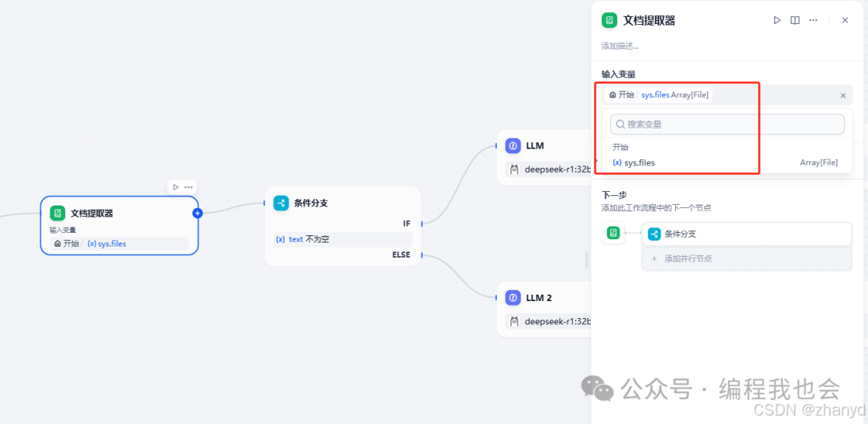Open the panel's more options ellipsis

coord(814,20)
